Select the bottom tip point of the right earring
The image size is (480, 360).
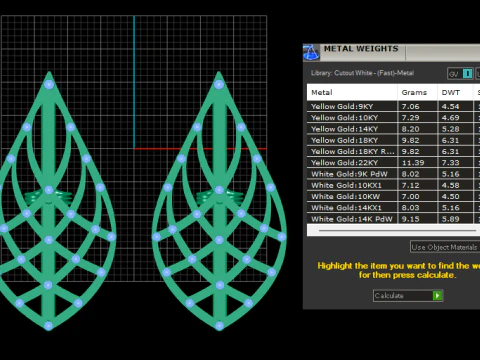tap(219, 326)
